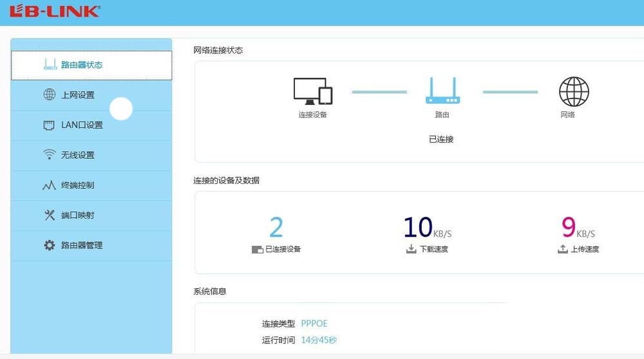The height and width of the screenshot is (359, 644).
Task: Click the 路由 label under the router icon
Action: pos(442,115)
